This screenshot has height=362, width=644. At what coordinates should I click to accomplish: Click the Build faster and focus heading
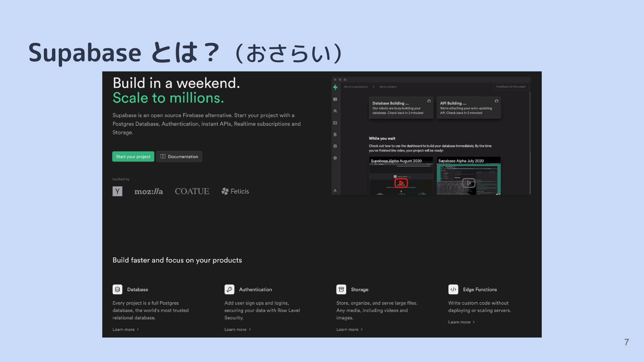tap(177, 260)
